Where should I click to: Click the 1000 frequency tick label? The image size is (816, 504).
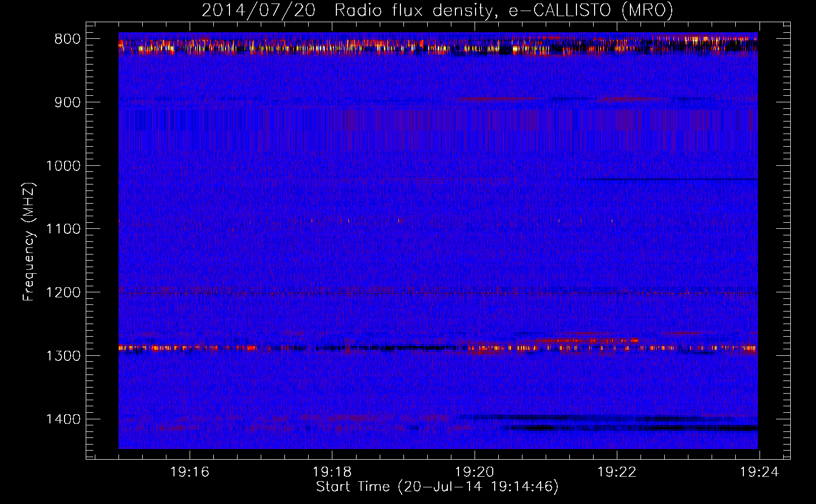coord(63,166)
